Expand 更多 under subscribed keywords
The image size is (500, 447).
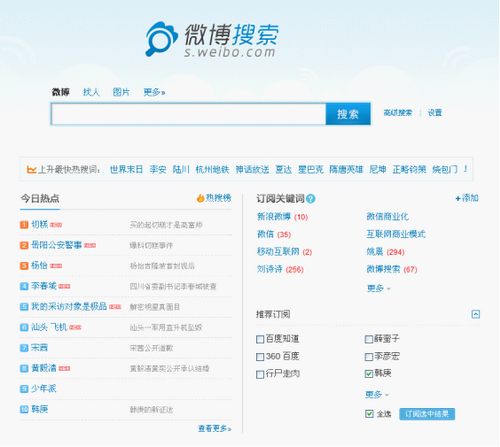point(378,288)
